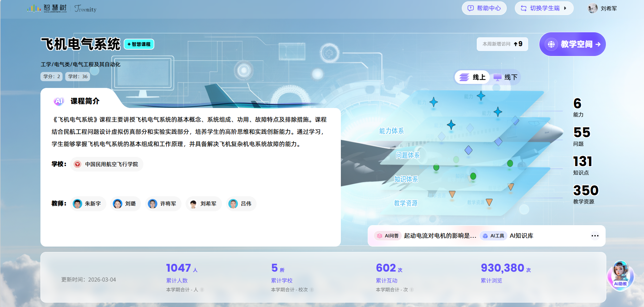Image resolution: width=644 pixels, height=307 pixels.
Task: Click the info icon beside 累计学校 subtotal
Action: point(312,290)
